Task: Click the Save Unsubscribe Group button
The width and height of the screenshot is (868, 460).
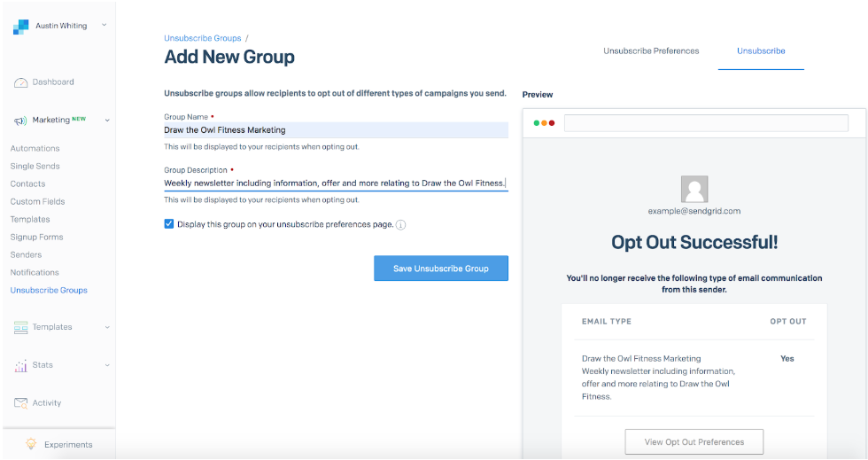Action: click(441, 269)
